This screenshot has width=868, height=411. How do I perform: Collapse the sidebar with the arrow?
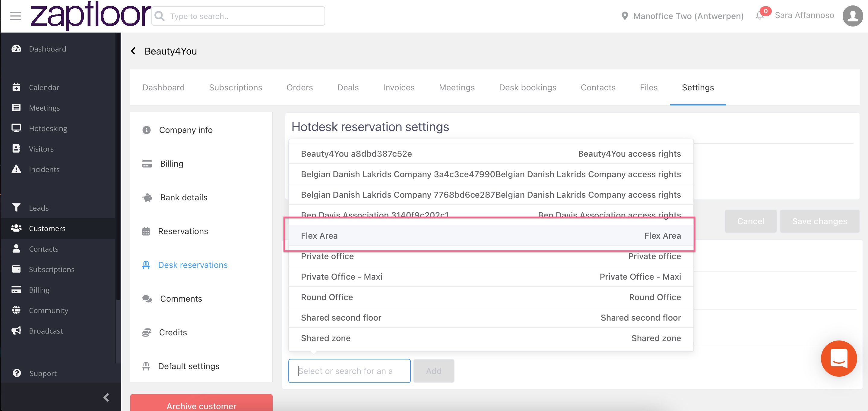pos(106,397)
